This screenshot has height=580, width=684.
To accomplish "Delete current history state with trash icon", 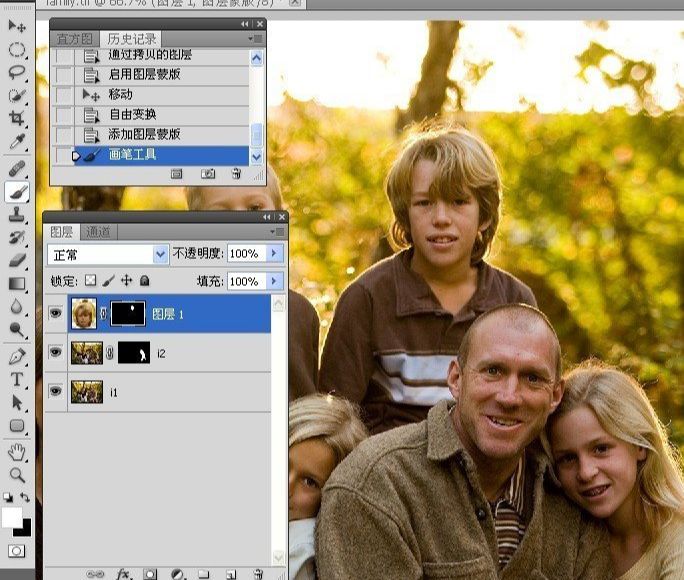I will (x=236, y=174).
